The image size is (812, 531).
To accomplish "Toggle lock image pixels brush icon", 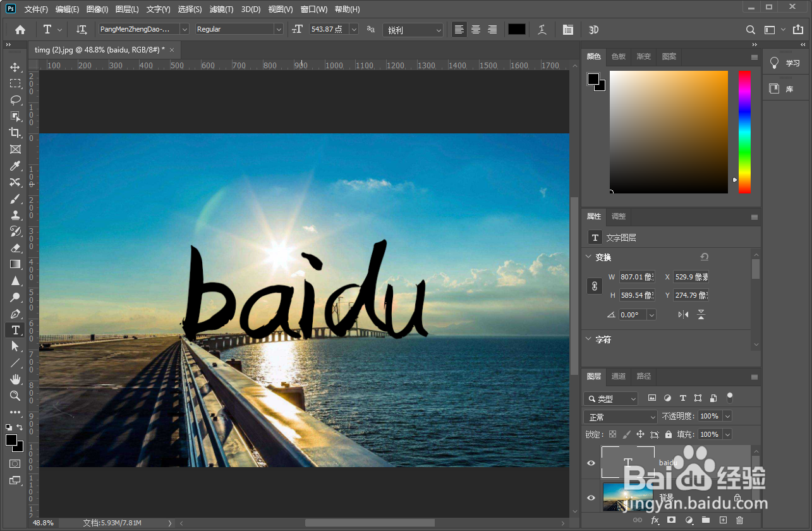I will [626, 434].
